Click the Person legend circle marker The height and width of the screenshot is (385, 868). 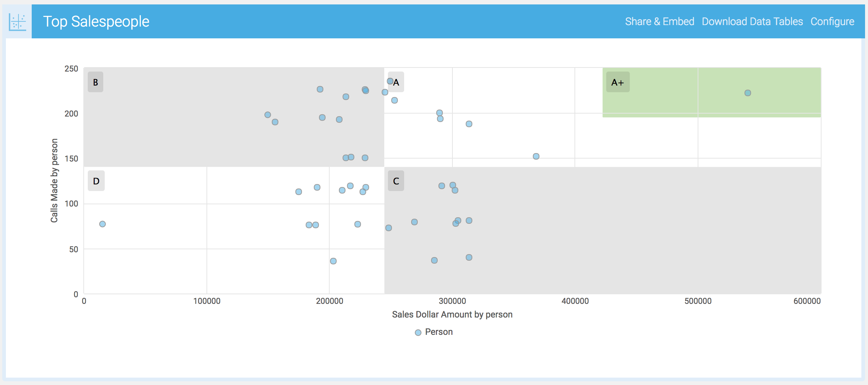click(x=418, y=333)
